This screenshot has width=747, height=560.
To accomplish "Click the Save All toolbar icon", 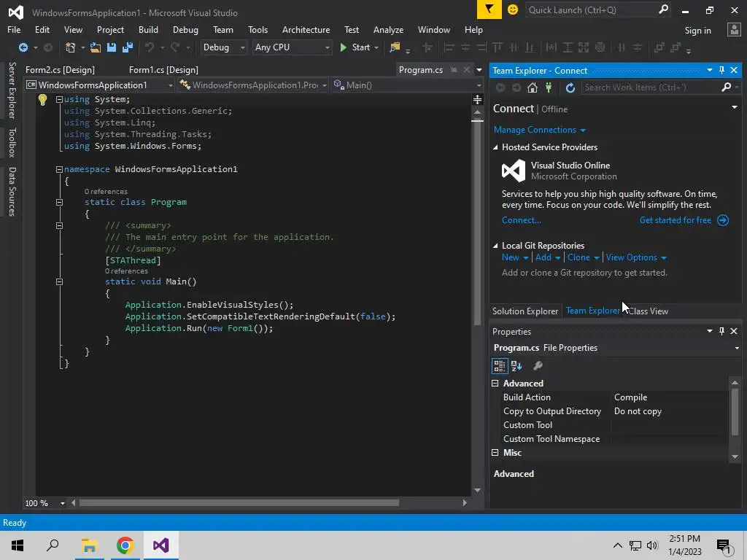I will [128, 47].
